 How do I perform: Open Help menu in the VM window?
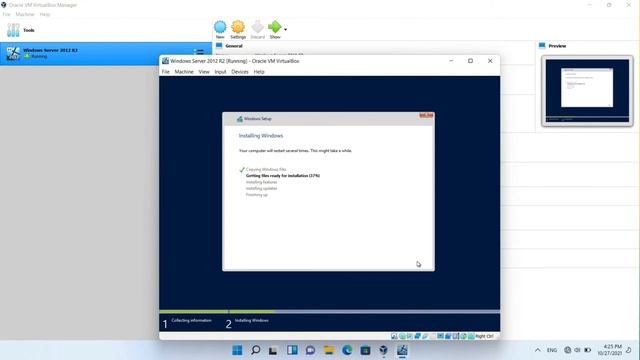pyautogui.click(x=259, y=72)
